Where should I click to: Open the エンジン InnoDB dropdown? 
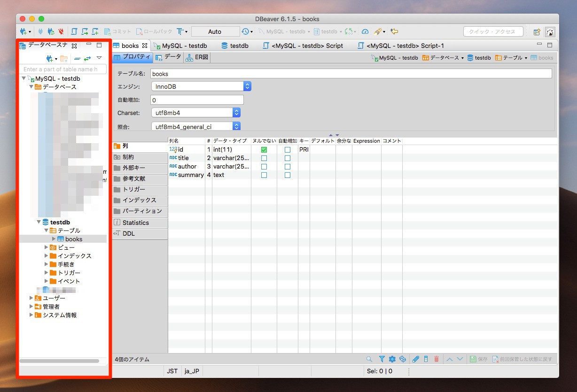pyautogui.click(x=201, y=86)
